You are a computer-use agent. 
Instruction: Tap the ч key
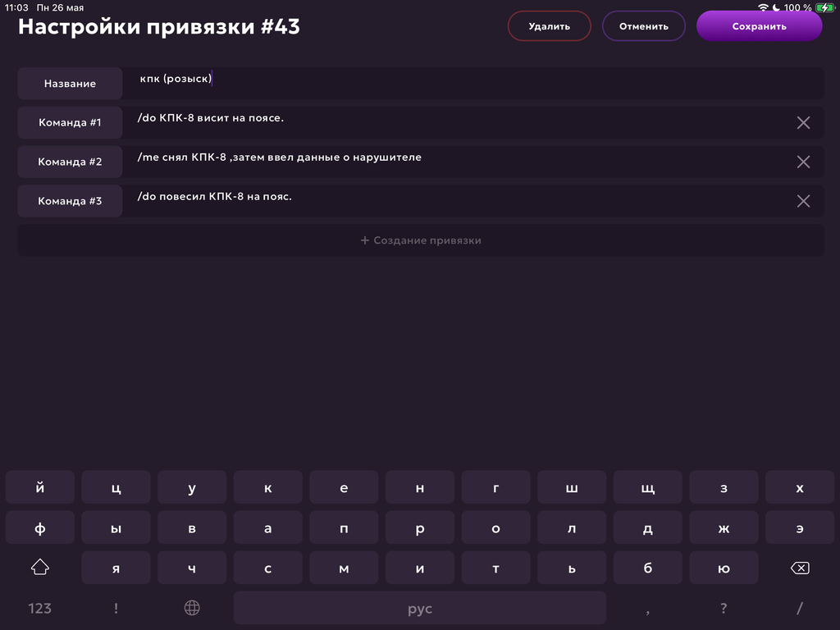click(x=192, y=568)
